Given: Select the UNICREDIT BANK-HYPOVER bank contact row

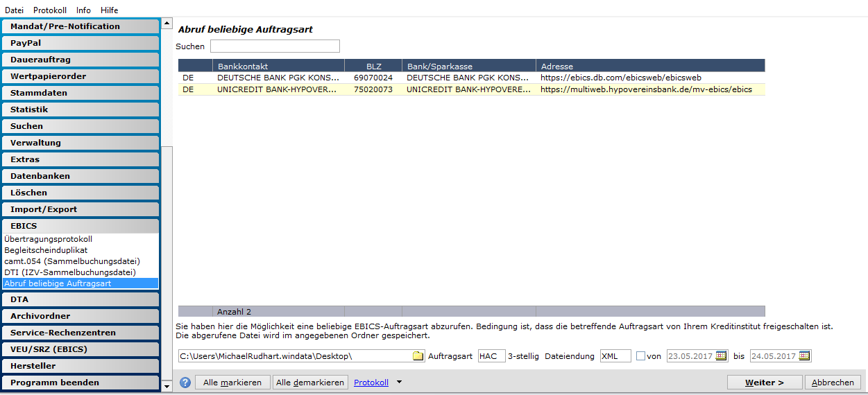Looking at the screenshot, I should tap(472, 89).
